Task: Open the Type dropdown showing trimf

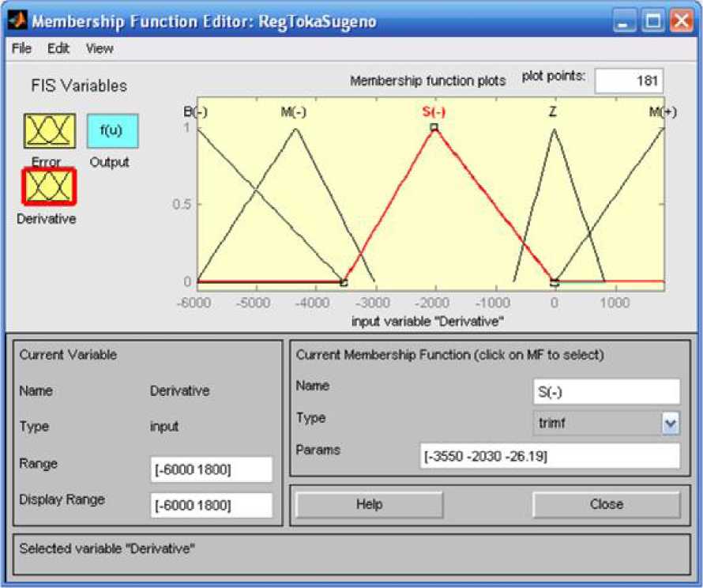Action: click(606, 423)
